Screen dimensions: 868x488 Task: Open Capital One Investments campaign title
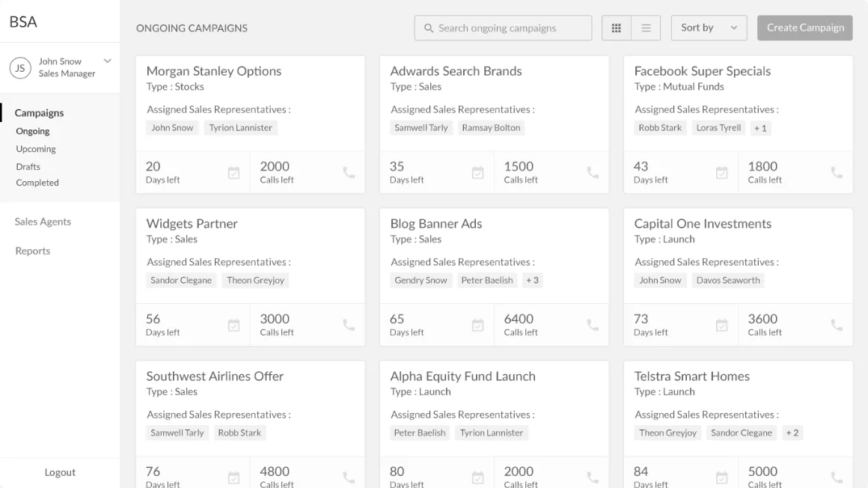pyautogui.click(x=703, y=224)
